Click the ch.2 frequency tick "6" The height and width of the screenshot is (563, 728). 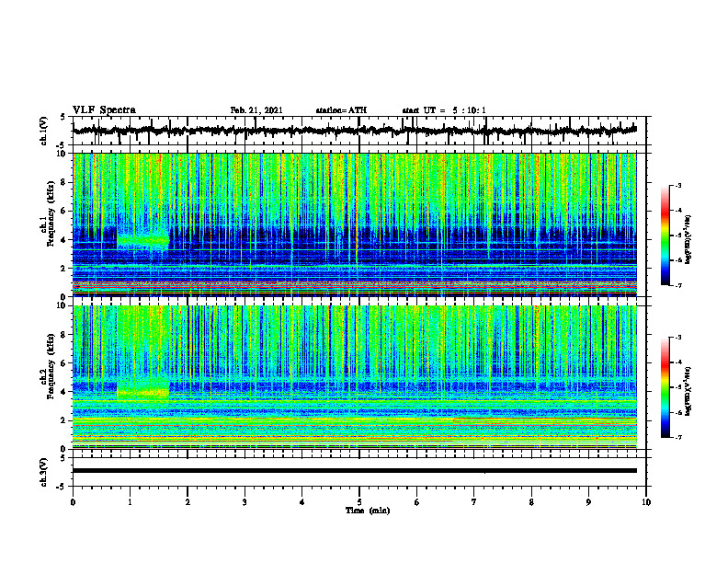click(x=64, y=363)
